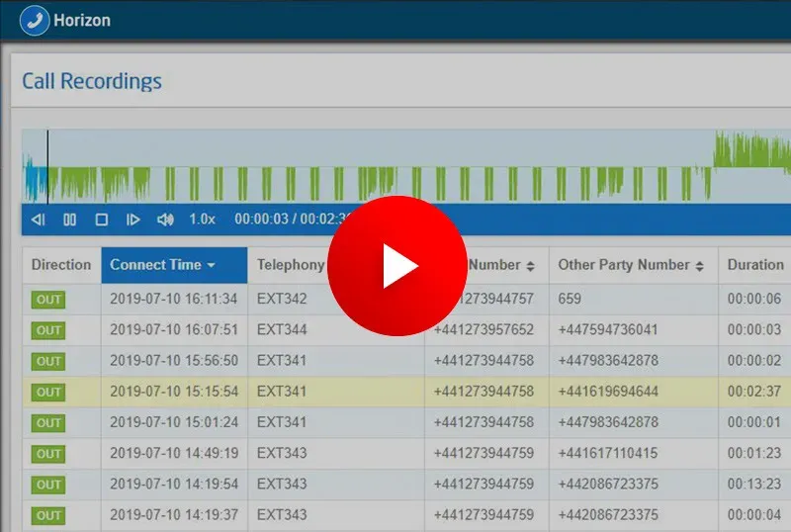Click the other party number +447594736041
Viewport: 791px width, 532px height.
(608, 329)
